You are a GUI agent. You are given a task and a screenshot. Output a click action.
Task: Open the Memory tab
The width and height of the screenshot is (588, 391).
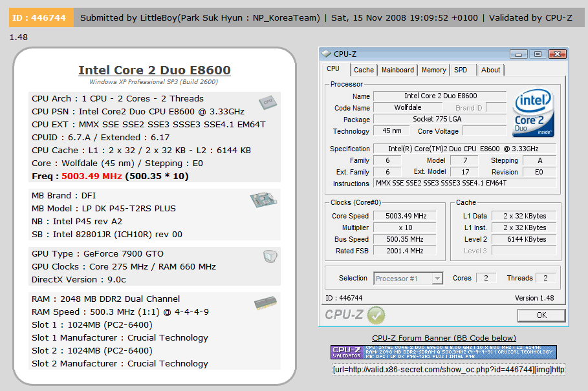coord(433,70)
